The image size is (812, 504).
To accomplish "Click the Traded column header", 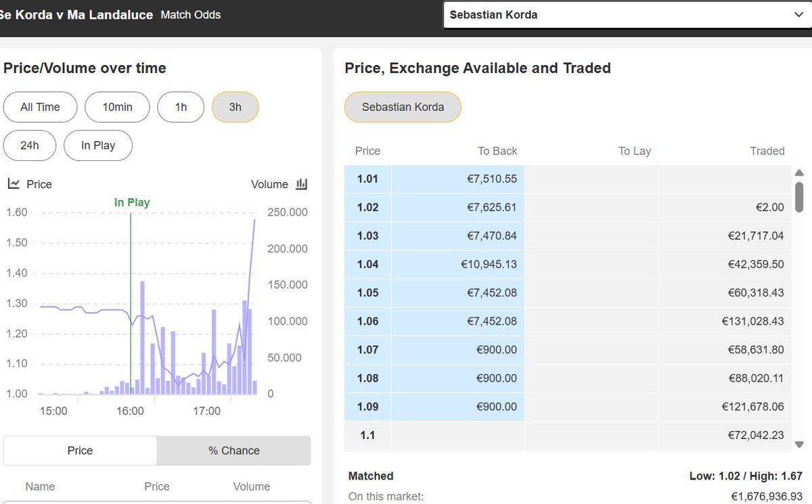I will pyautogui.click(x=767, y=151).
